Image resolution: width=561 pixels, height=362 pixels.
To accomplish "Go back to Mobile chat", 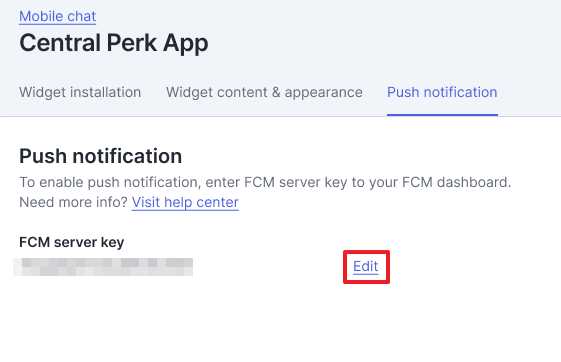I will tap(58, 16).
